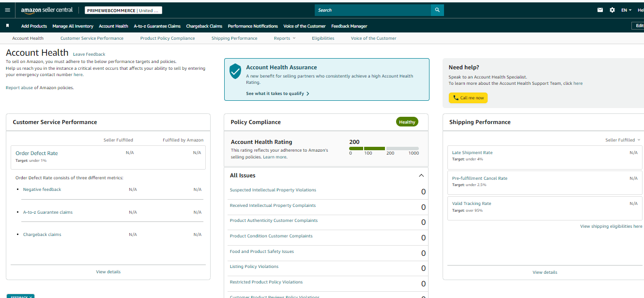This screenshot has width=644, height=298.
Task: Open A-to-z Guarantee Claims bookmark
Action: click(x=157, y=26)
